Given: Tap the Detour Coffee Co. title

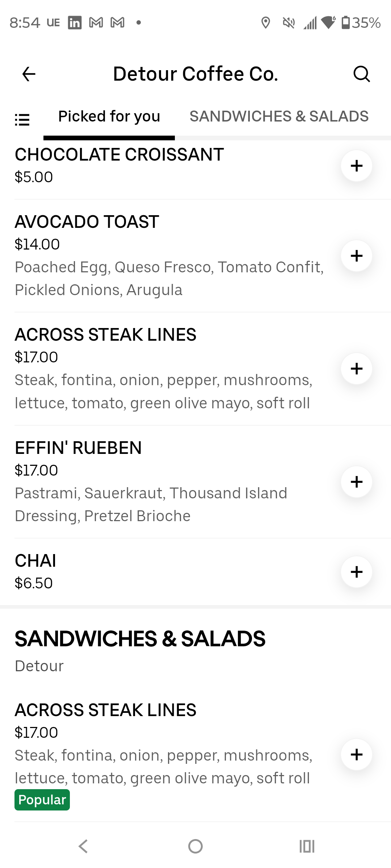Looking at the screenshot, I should pos(195,74).
